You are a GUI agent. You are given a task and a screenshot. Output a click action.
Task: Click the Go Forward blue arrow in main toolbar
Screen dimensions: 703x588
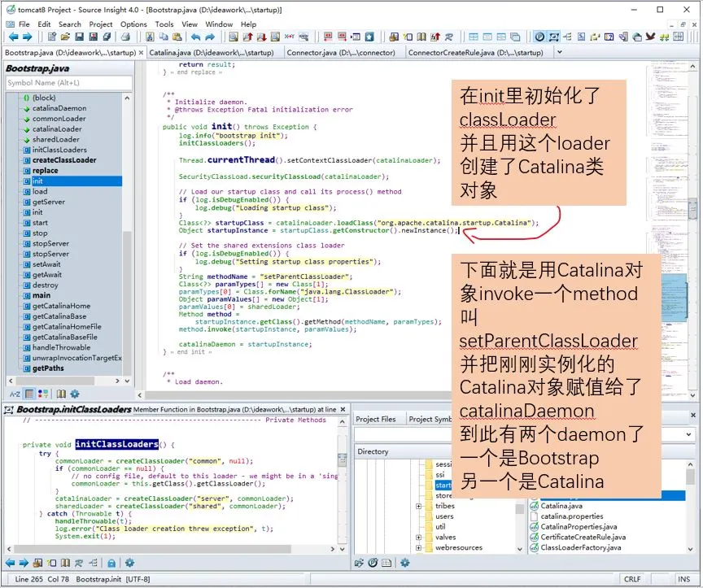(28, 37)
